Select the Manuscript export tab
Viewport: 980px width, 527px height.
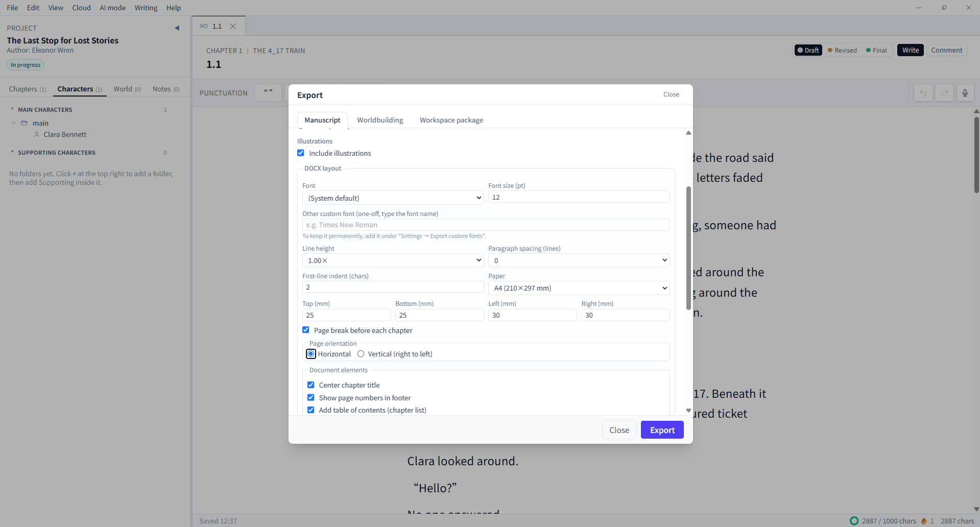(x=322, y=120)
